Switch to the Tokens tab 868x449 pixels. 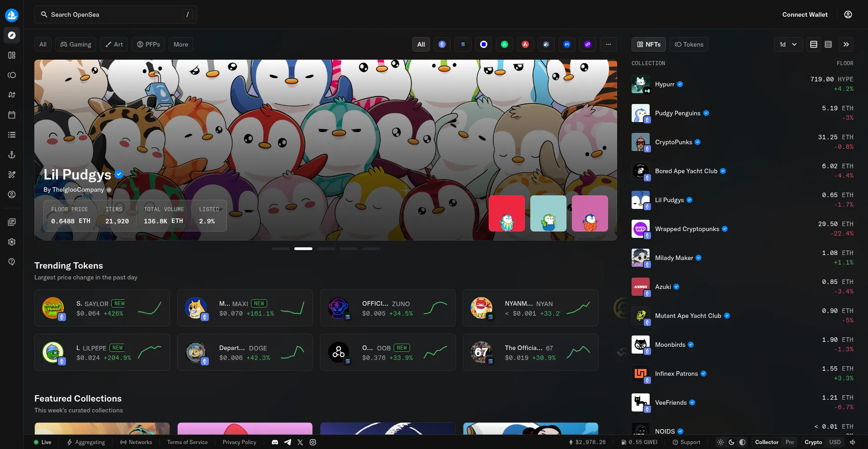click(689, 44)
